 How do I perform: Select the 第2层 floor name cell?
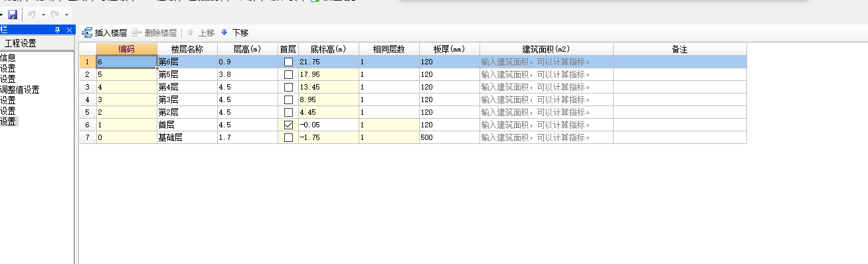point(187,112)
